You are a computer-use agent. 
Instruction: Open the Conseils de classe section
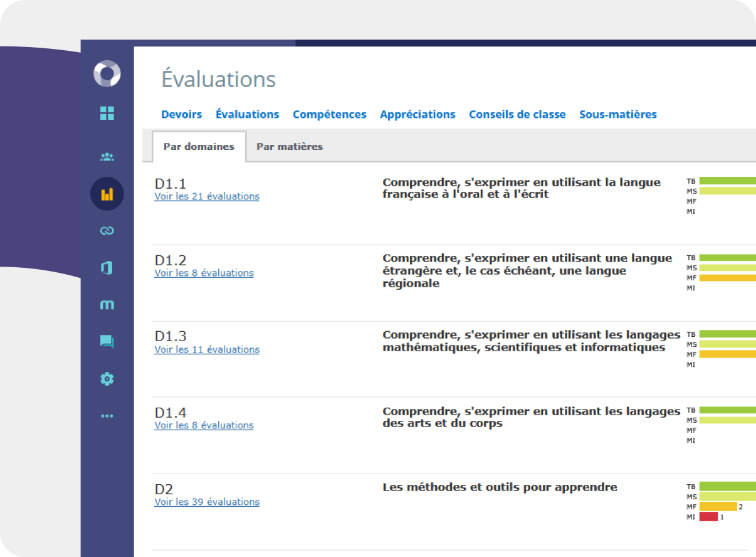tap(517, 114)
